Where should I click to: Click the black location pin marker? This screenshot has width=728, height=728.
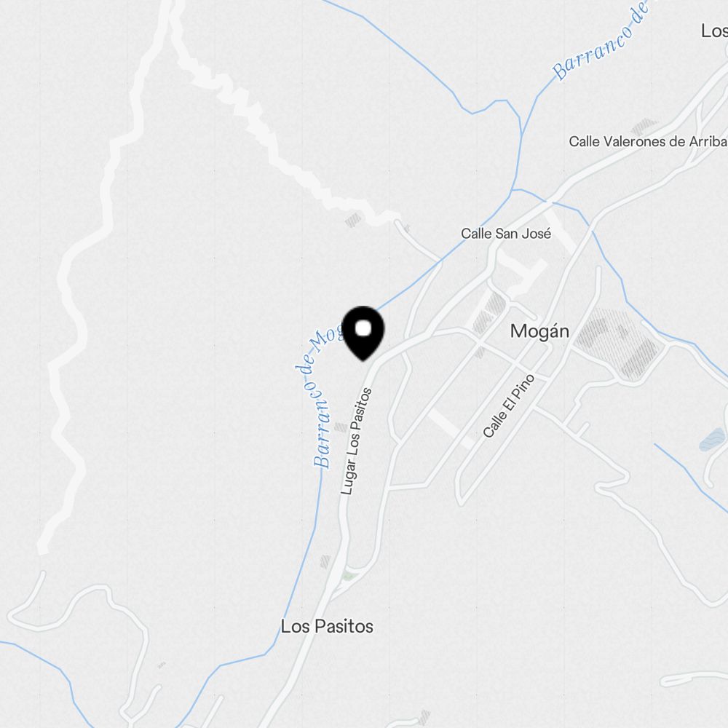[x=363, y=333]
